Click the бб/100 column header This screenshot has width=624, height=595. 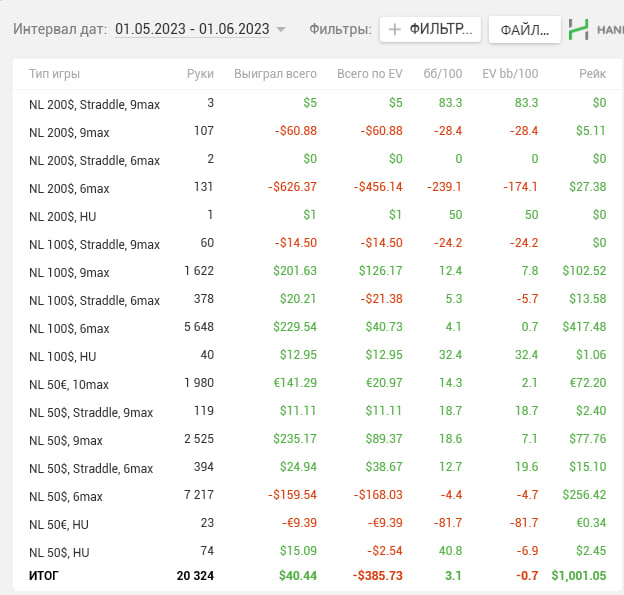coord(441,74)
